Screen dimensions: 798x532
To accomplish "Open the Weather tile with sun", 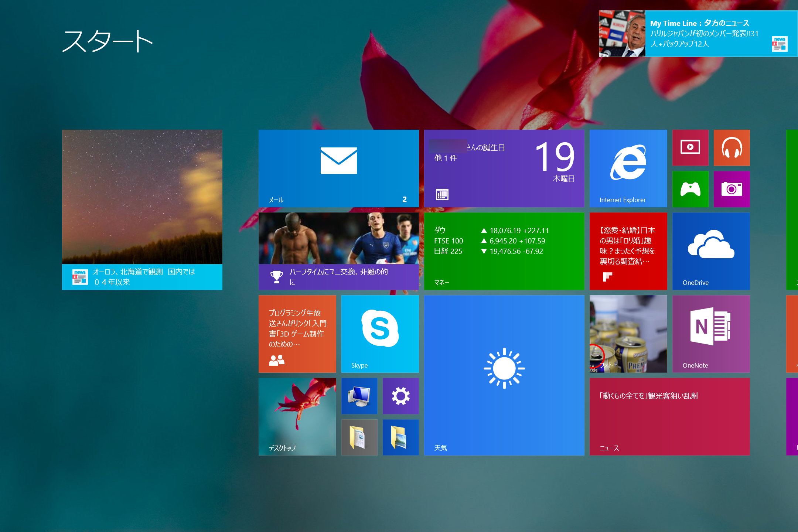I will pos(504,375).
